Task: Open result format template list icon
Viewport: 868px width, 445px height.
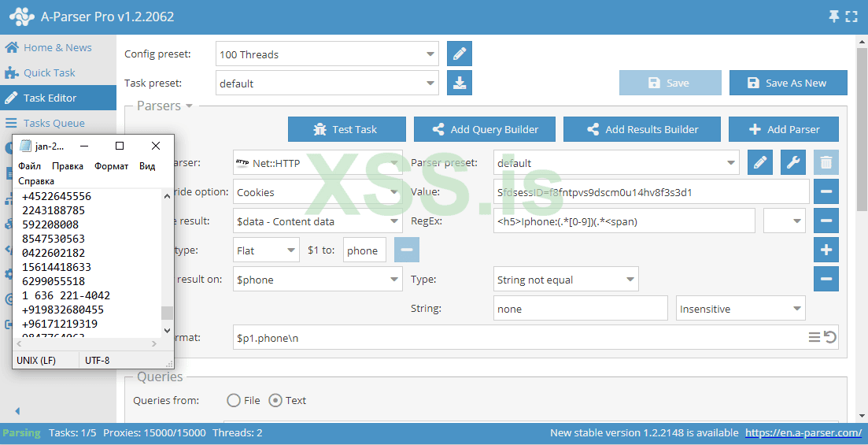Action: (x=814, y=337)
